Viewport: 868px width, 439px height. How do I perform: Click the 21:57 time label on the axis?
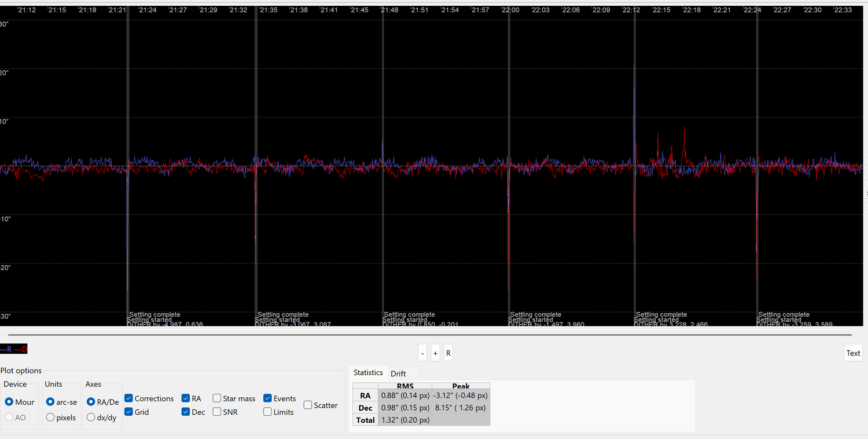click(x=480, y=10)
